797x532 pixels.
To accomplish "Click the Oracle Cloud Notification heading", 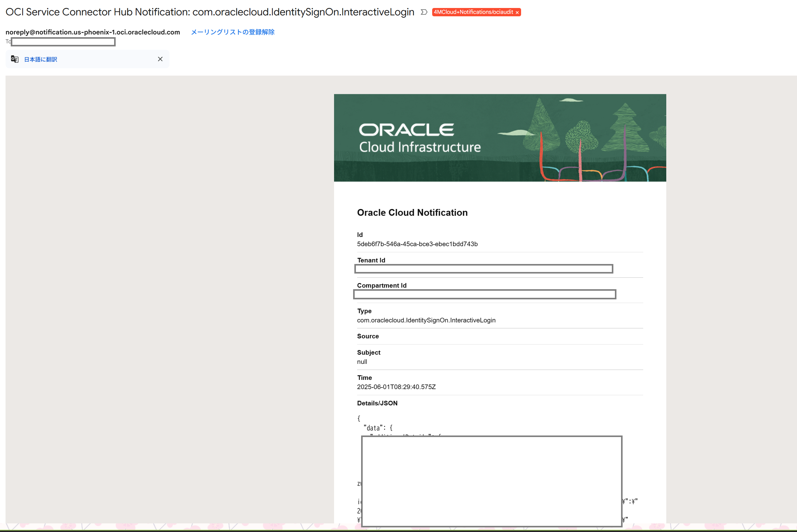I will click(412, 212).
